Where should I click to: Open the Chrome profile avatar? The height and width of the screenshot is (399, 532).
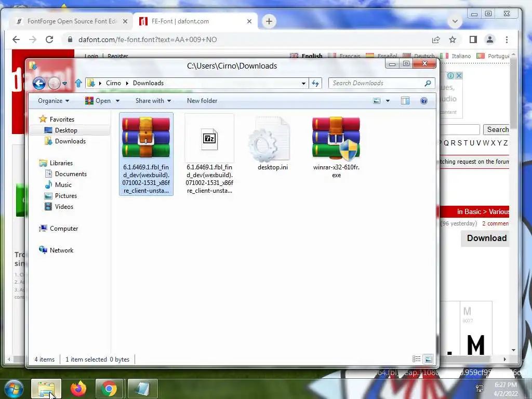(x=490, y=39)
